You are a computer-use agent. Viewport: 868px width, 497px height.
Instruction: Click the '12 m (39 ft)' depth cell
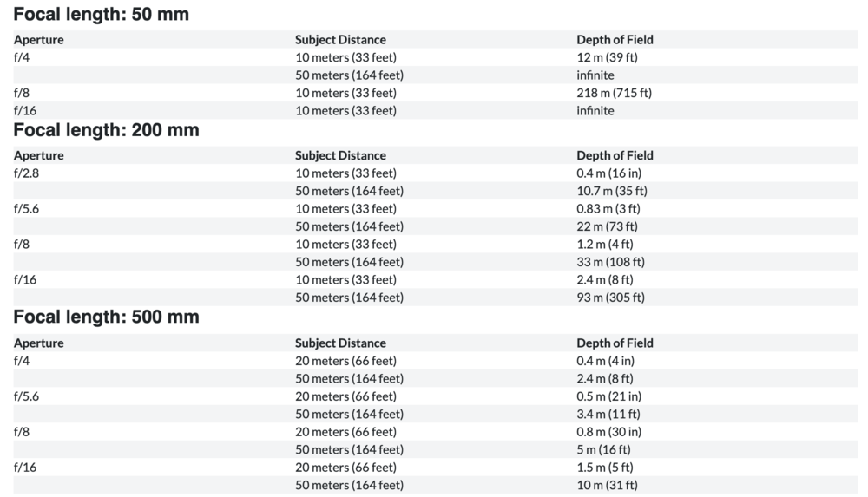pos(608,57)
